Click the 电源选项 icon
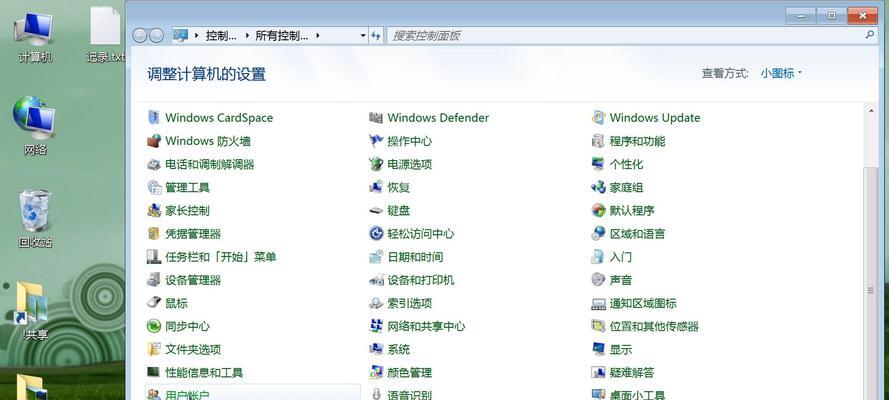The width and height of the screenshot is (889, 400). pos(376,164)
